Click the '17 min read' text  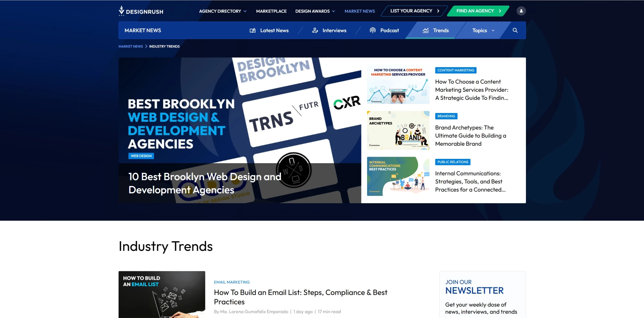click(x=329, y=312)
